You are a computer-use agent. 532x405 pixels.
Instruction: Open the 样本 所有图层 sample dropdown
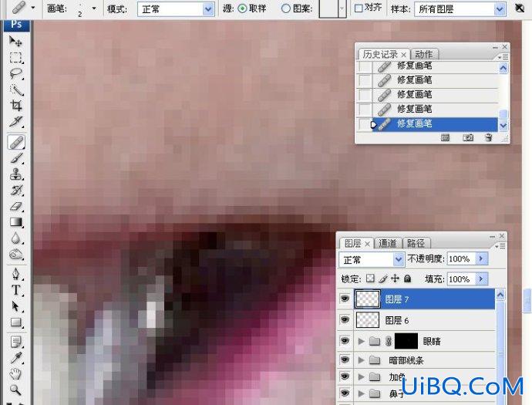(x=500, y=9)
